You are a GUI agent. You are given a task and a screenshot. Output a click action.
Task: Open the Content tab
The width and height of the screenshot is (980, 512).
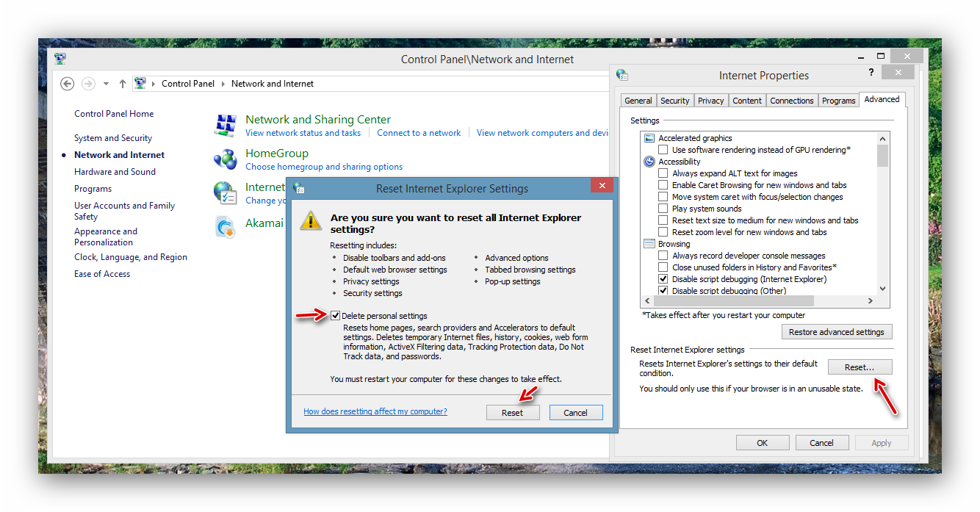747,101
